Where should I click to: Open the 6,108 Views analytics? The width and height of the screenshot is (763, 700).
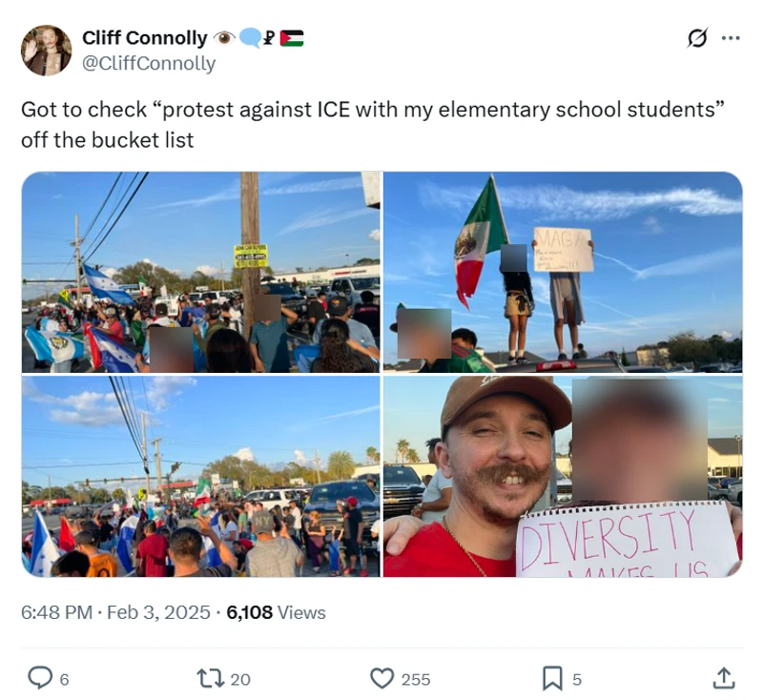click(x=276, y=612)
